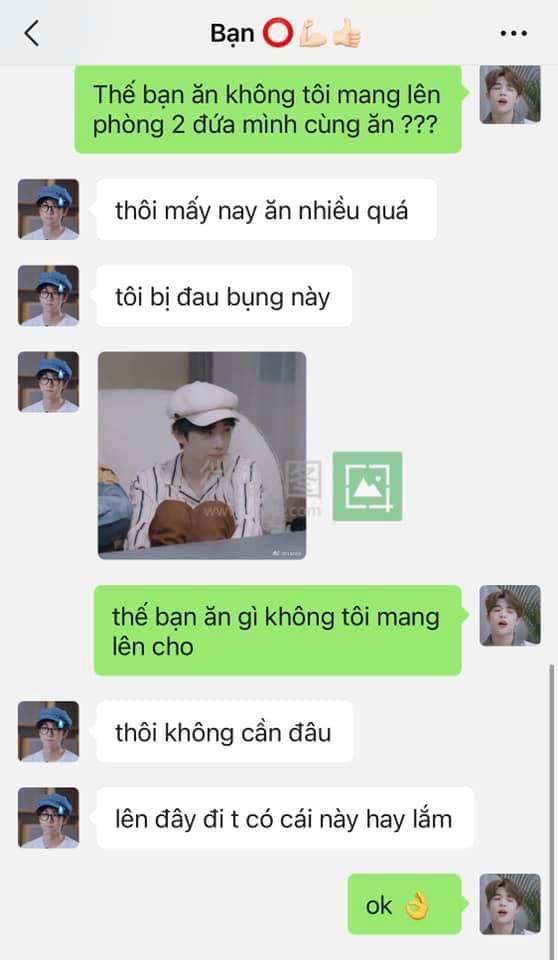Tap blue-hat avatar next to "tôi bị đau bụng này"
Image resolution: width=558 pixels, height=960 pixels.
48,296
